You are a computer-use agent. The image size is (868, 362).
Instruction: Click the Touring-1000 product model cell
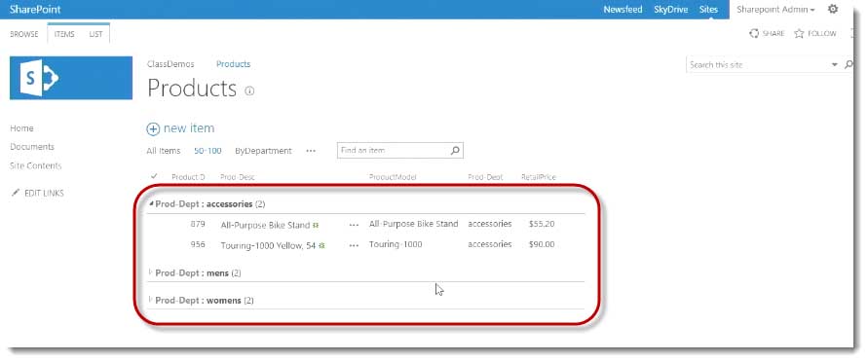pyautogui.click(x=396, y=244)
